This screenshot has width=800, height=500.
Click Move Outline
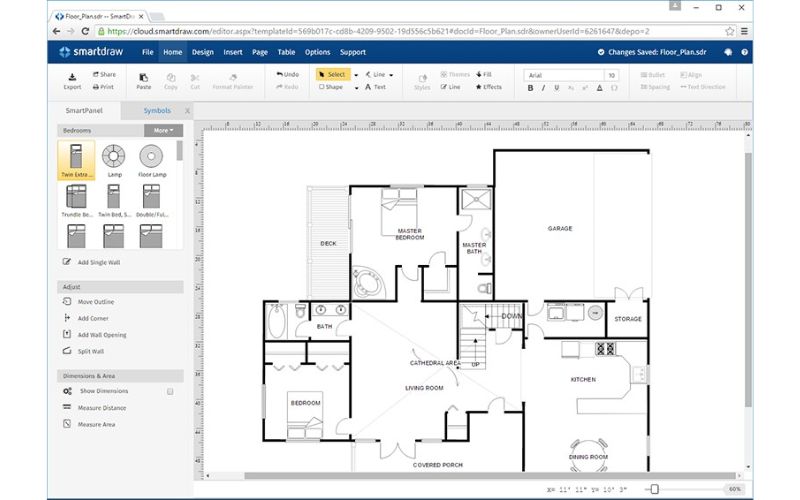89,302
